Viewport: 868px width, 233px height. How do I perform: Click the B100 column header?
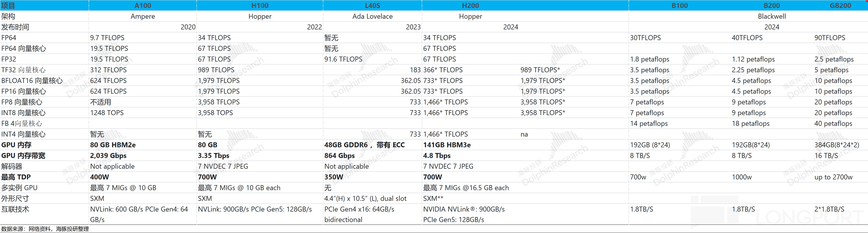(680, 5)
